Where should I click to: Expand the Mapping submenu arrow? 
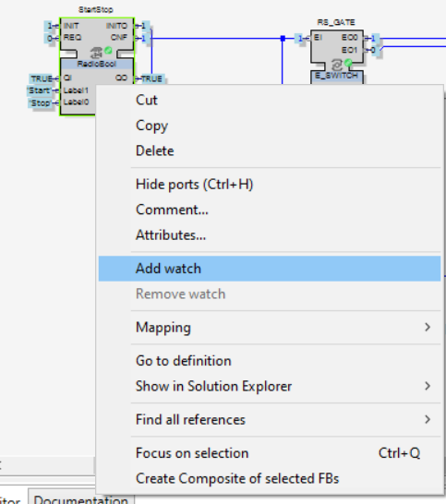pyautogui.click(x=428, y=327)
